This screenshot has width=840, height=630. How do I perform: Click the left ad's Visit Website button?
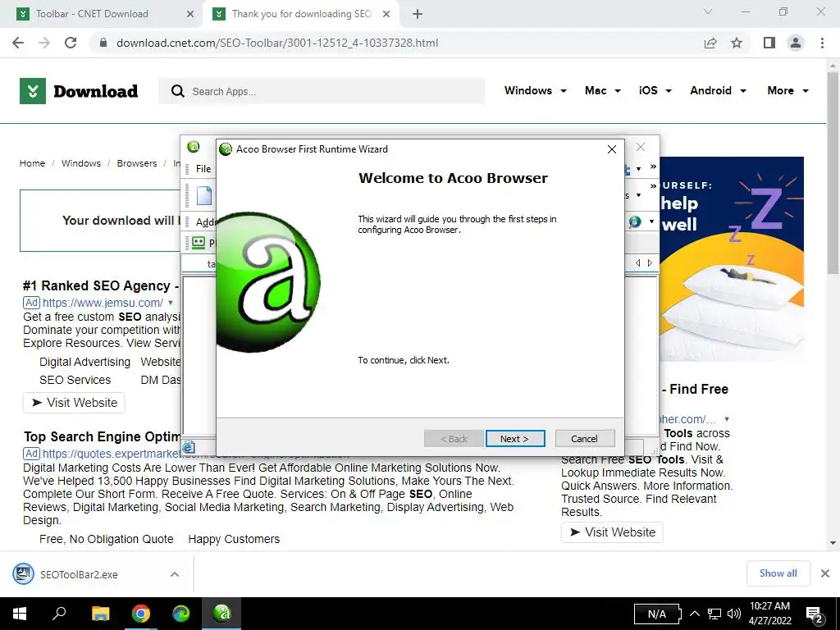pos(74,403)
